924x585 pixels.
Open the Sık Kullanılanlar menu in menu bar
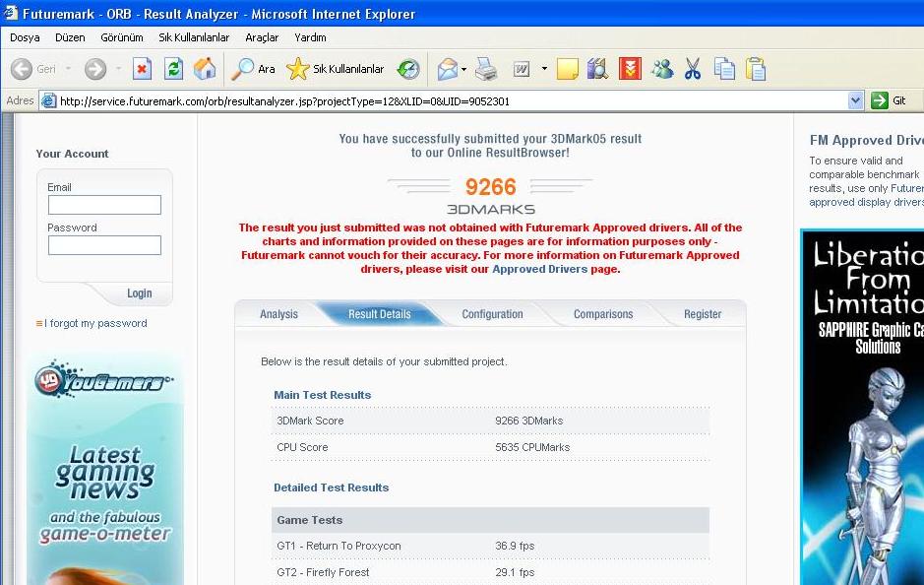pos(194,37)
